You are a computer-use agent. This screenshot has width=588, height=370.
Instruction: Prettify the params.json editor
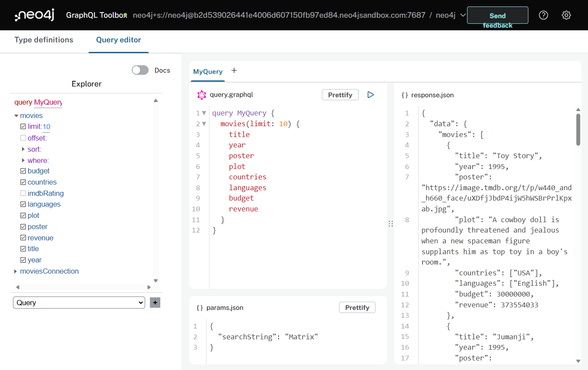coord(357,307)
